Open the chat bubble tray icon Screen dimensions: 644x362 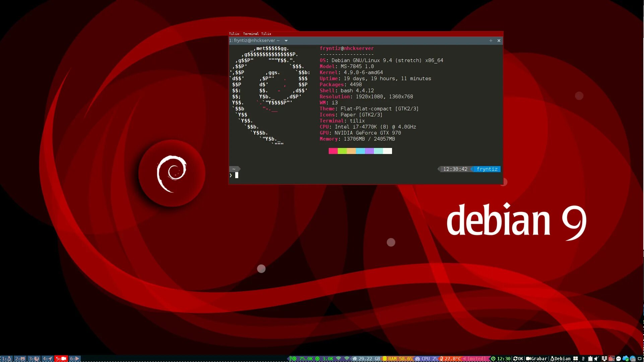[619, 359]
